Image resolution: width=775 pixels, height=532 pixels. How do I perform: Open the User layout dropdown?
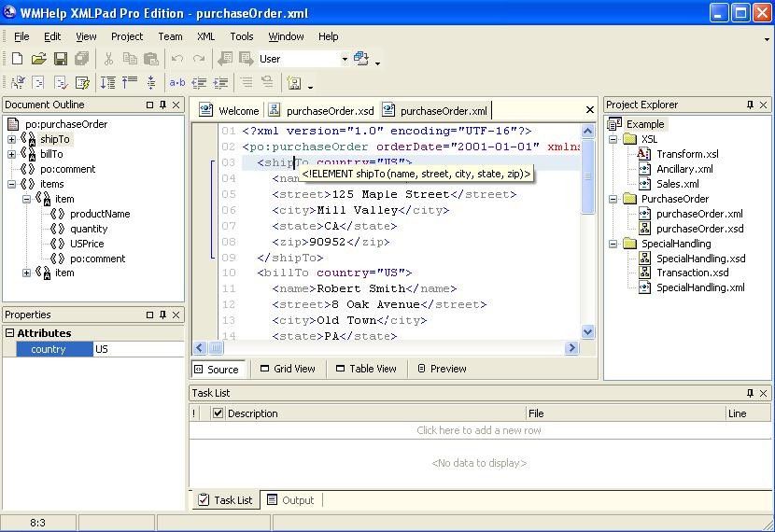[x=345, y=59]
